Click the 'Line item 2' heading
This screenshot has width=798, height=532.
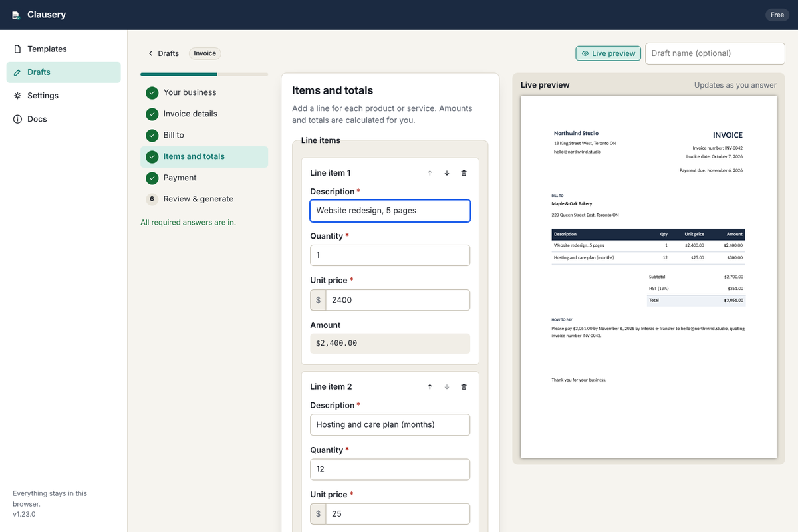point(331,387)
